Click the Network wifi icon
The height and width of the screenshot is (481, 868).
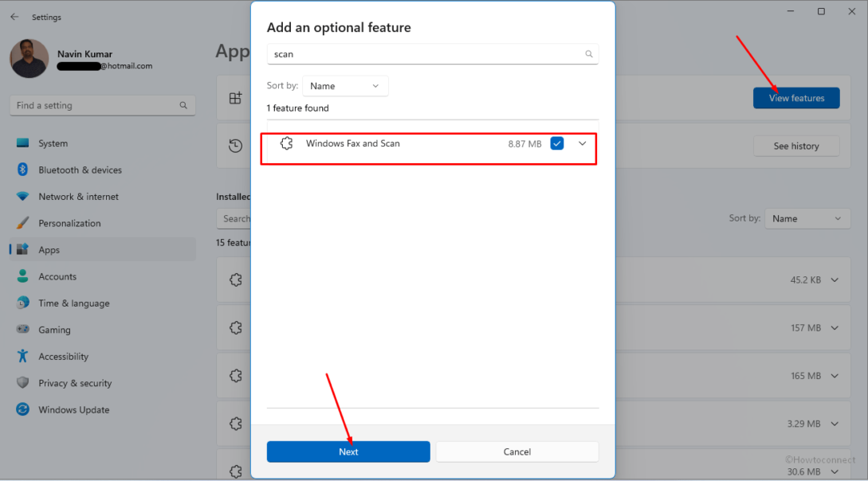22,196
